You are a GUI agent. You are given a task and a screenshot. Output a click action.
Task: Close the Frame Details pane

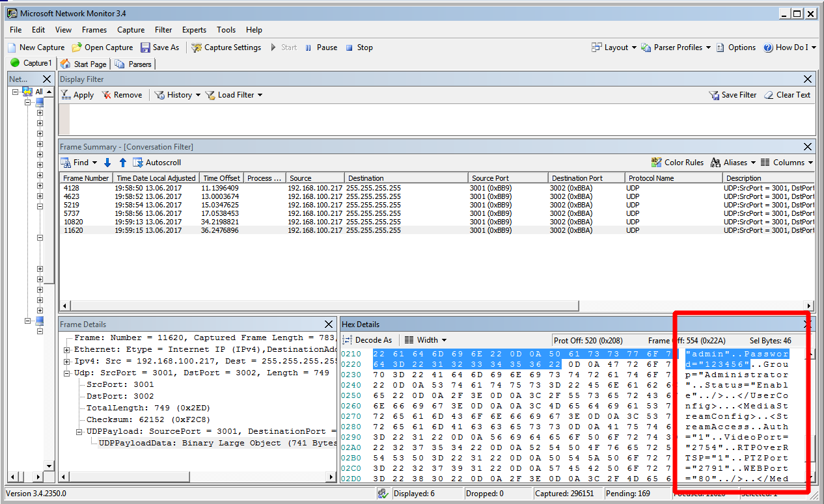click(329, 324)
